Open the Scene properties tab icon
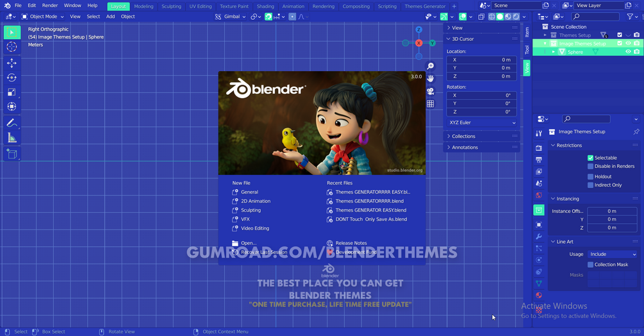The width and height of the screenshot is (644, 336). click(539, 183)
